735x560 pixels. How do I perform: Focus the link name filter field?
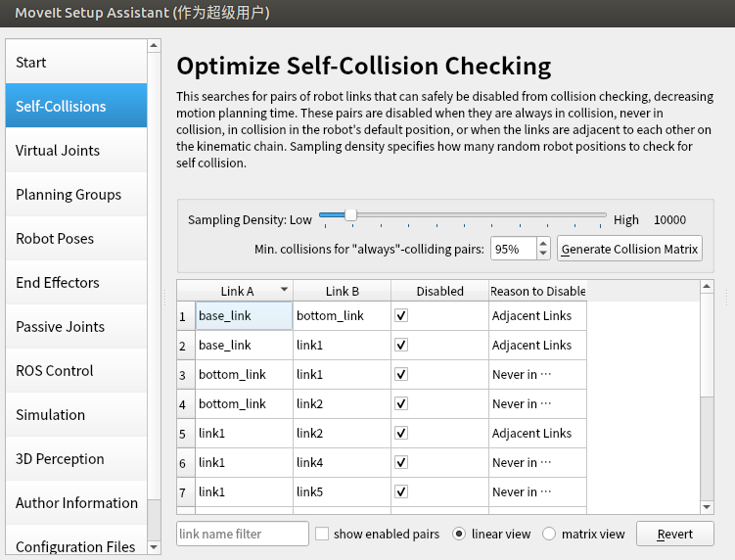(243, 535)
